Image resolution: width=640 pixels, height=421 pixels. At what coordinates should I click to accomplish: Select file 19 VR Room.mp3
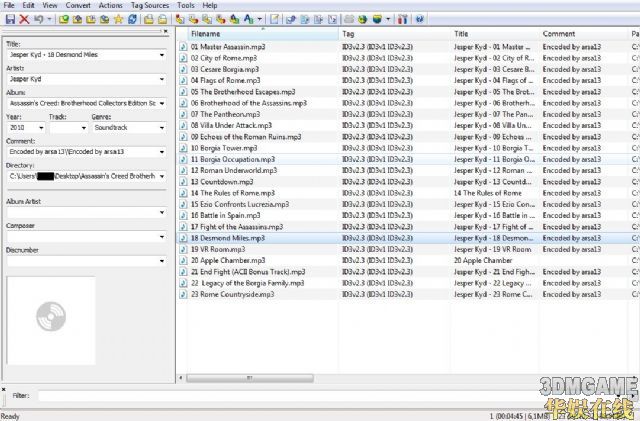click(x=218, y=249)
